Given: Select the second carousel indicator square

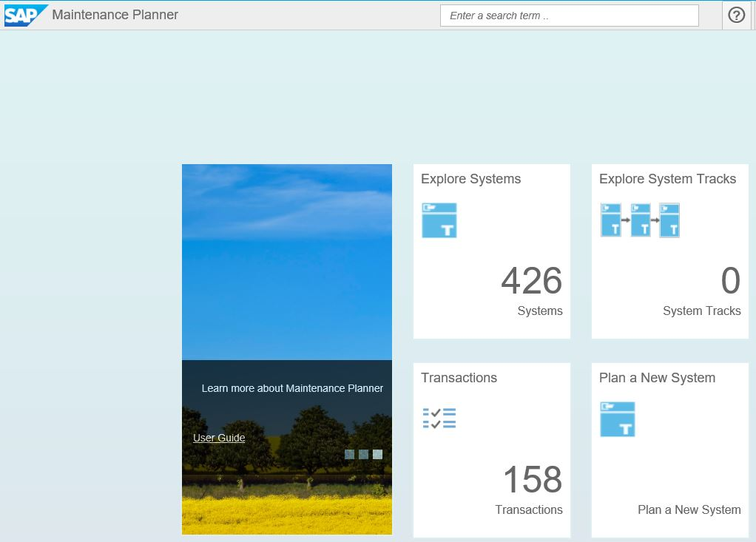Looking at the screenshot, I should tap(363, 454).
